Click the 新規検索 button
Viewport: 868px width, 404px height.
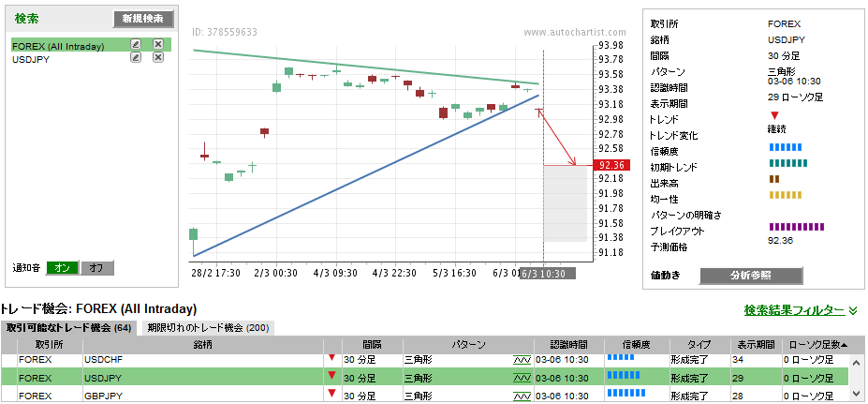tap(142, 19)
